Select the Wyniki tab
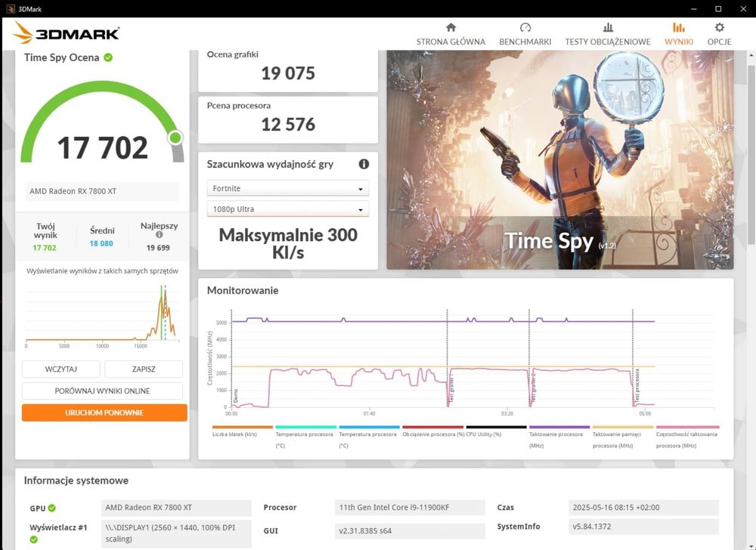The height and width of the screenshot is (550, 756). click(x=678, y=34)
